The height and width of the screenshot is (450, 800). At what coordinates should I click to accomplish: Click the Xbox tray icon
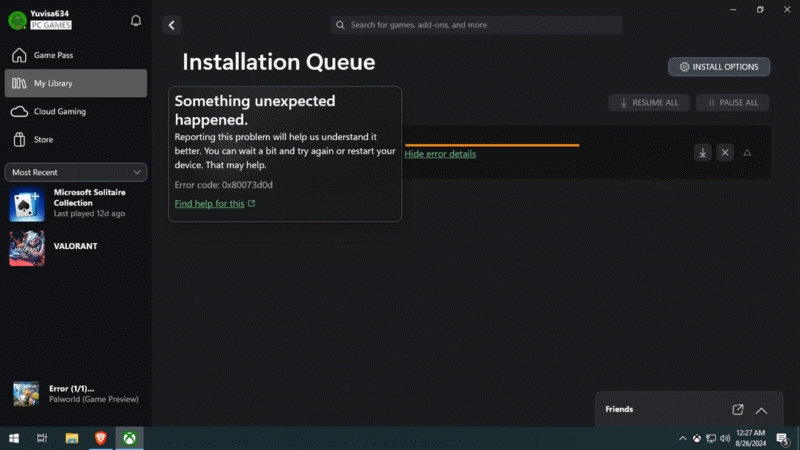pyautogui.click(x=697, y=439)
